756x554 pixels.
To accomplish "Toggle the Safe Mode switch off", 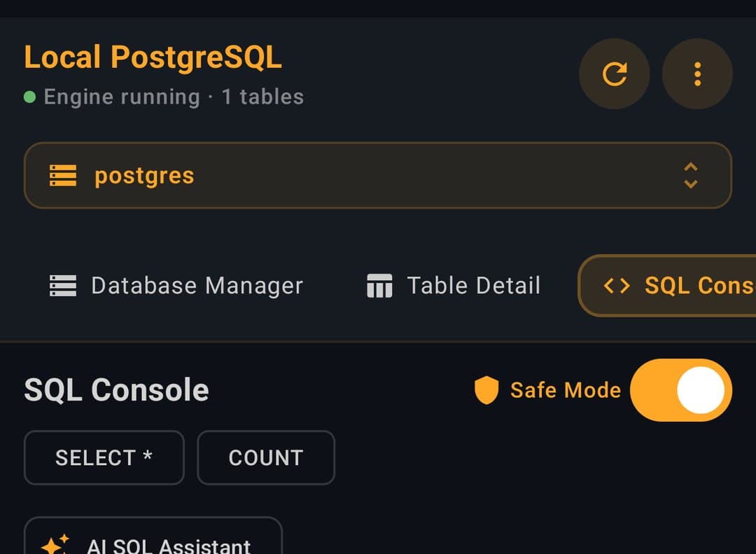I will click(x=681, y=390).
